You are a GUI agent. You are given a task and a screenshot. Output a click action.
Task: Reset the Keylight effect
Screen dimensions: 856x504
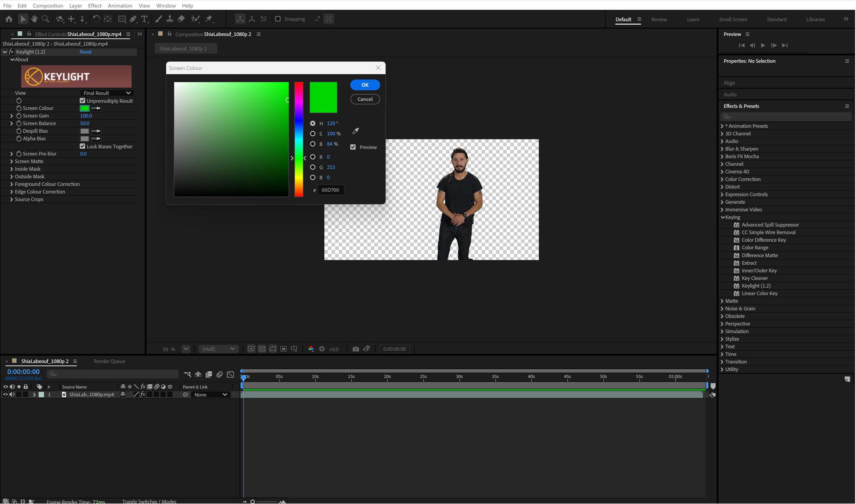pyautogui.click(x=85, y=51)
